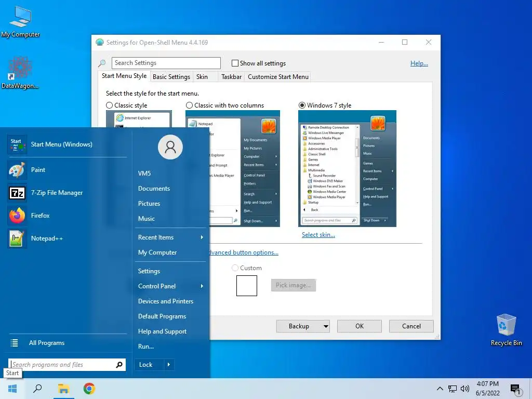
Task: Click the magnifier icon in start search box
Action: tap(119, 365)
